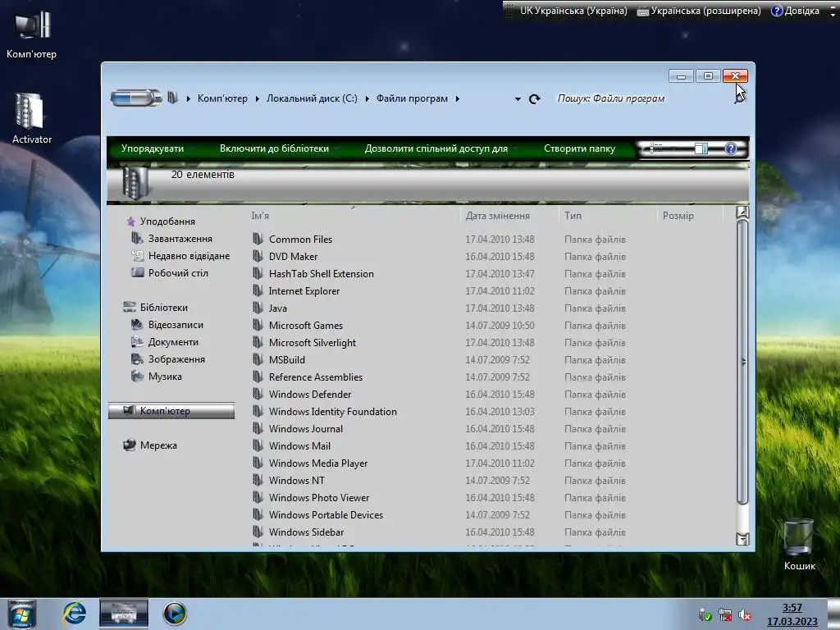Open the Common Files folder icon
The image size is (840, 630).
pyautogui.click(x=258, y=239)
